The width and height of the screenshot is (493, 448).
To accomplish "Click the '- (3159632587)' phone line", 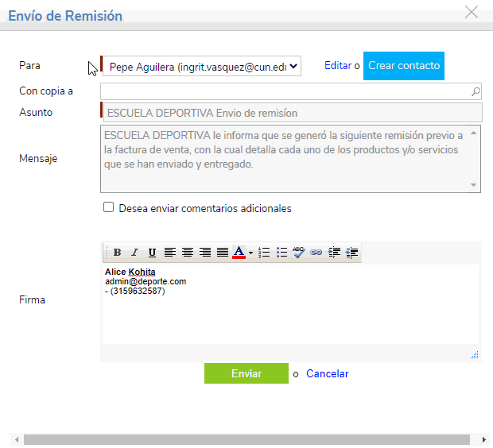I will coord(135,291).
